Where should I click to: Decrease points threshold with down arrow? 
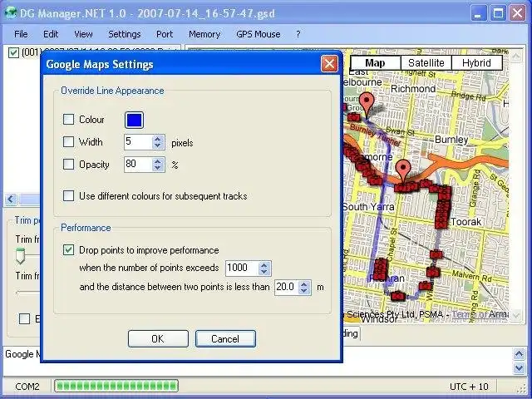click(264, 272)
